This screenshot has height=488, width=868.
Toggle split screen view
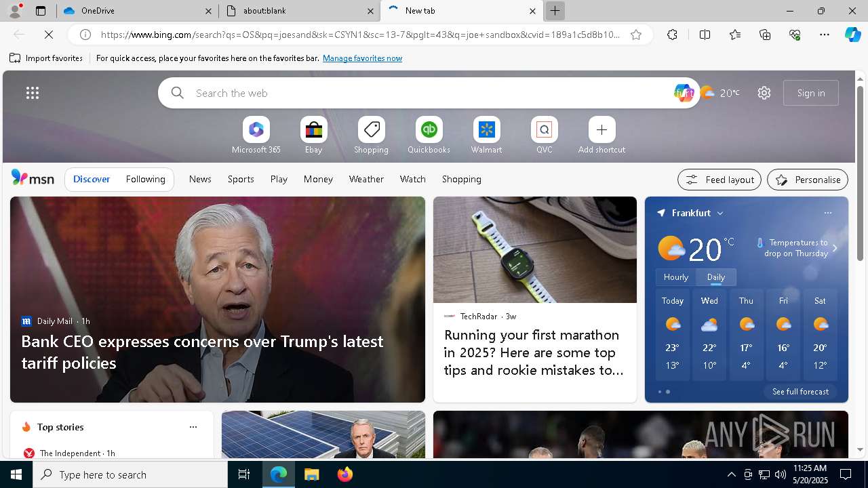pyautogui.click(x=705, y=35)
